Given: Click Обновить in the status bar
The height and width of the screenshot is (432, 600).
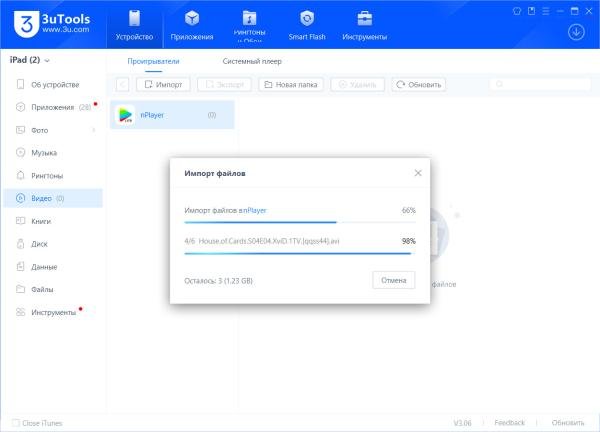Looking at the screenshot, I should pos(568,423).
